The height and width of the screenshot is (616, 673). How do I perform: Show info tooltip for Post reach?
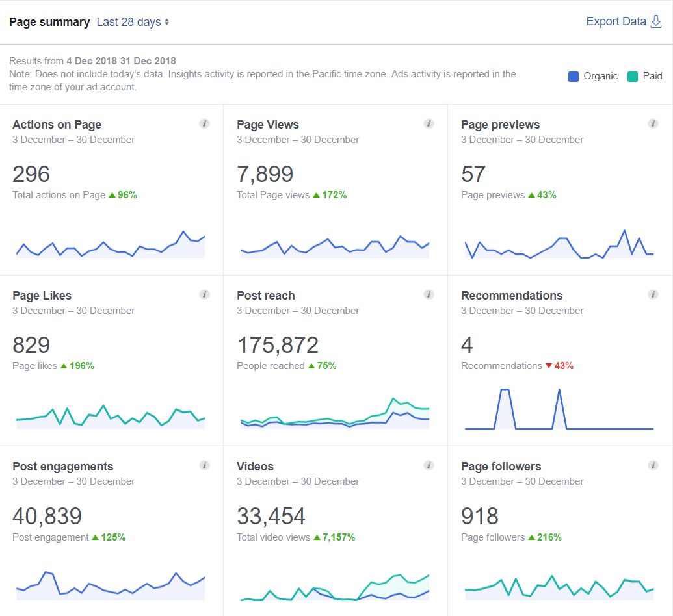point(429,294)
